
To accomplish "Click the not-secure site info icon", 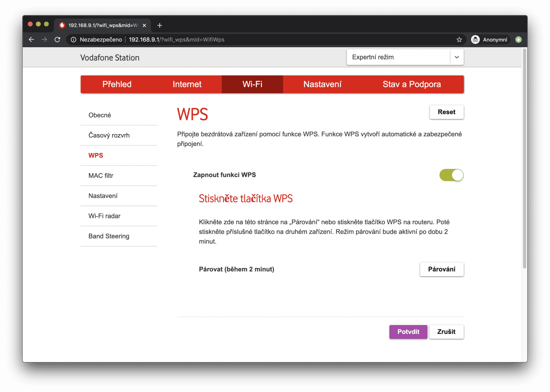I will [x=74, y=40].
